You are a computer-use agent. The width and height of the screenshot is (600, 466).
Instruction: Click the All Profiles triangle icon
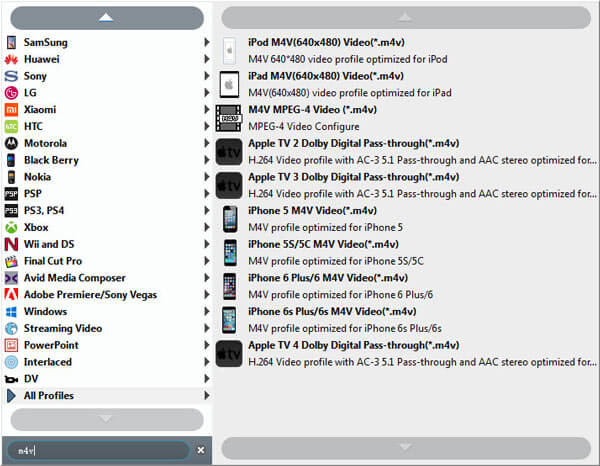(11, 396)
